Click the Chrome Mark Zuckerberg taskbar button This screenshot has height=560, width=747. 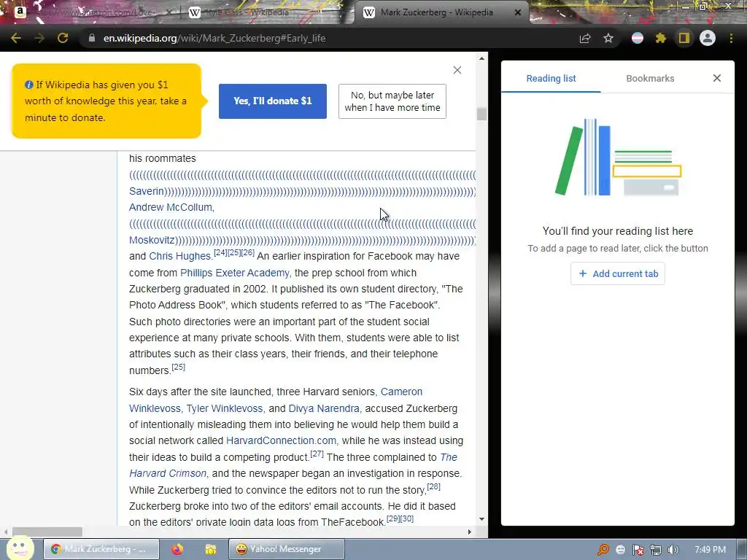101,549
